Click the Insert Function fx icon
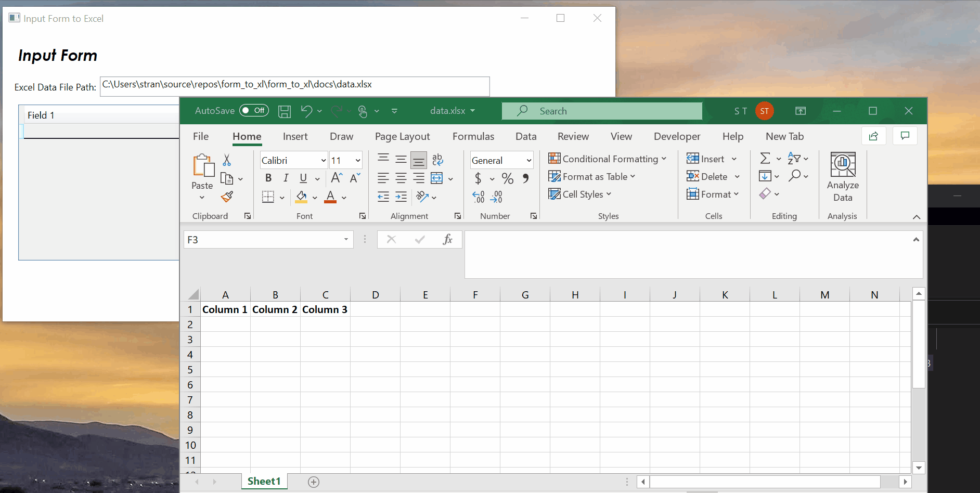This screenshot has width=980, height=493. [447, 239]
